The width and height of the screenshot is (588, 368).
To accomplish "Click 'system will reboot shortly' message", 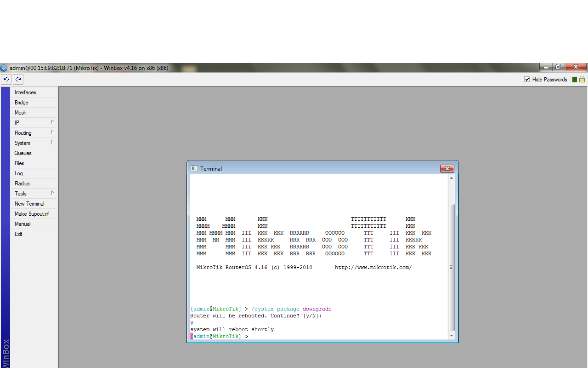I will tap(232, 330).
